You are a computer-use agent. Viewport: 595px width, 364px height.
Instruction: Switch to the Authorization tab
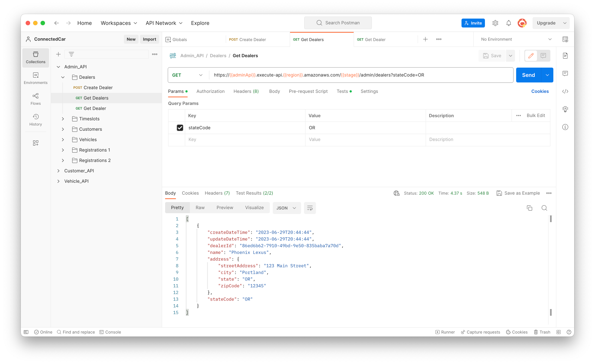210,91
